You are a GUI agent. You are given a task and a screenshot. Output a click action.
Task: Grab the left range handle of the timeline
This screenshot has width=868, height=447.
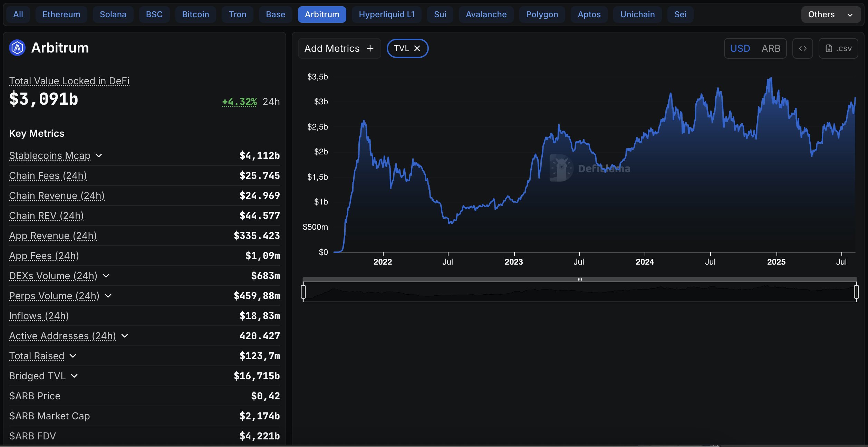pos(303,292)
